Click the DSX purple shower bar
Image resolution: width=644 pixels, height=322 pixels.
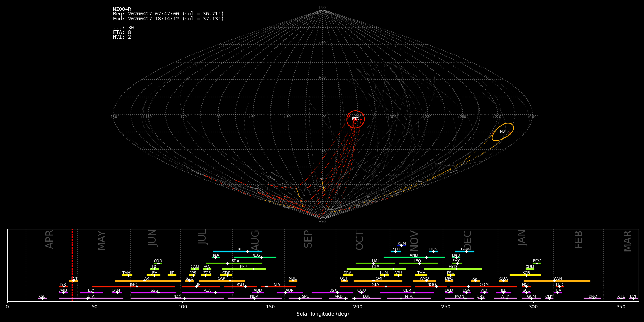tap(332, 293)
